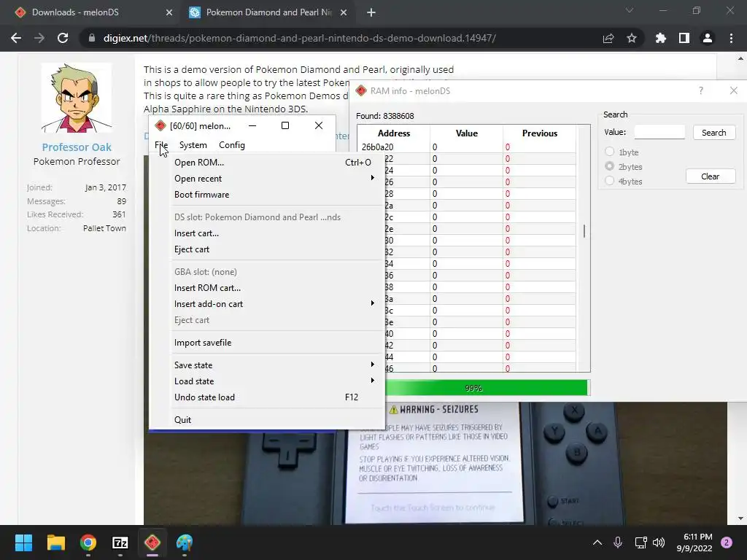Toggle the Chrome side panel icon
Image resolution: width=747 pixels, height=560 pixels.
684,38
